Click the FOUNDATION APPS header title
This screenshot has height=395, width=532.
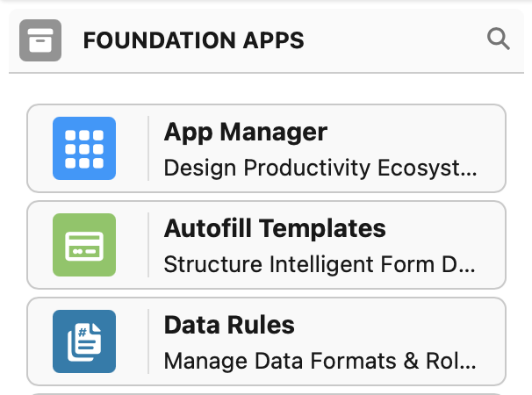click(x=193, y=40)
